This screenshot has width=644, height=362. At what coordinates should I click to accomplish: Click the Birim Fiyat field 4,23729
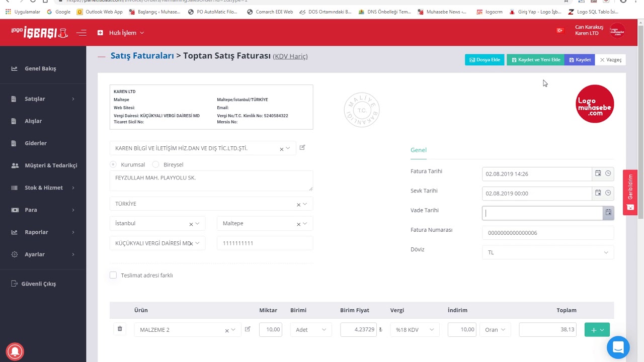[358, 330]
